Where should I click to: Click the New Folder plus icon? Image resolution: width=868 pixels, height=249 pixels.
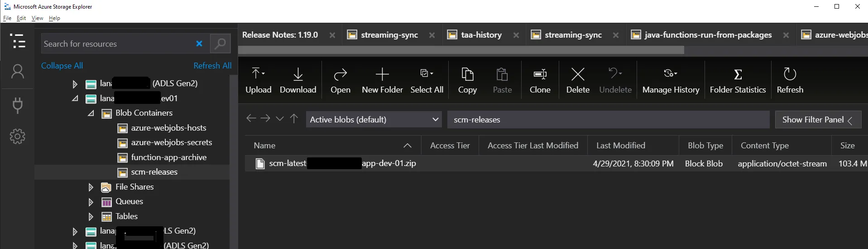point(382,74)
